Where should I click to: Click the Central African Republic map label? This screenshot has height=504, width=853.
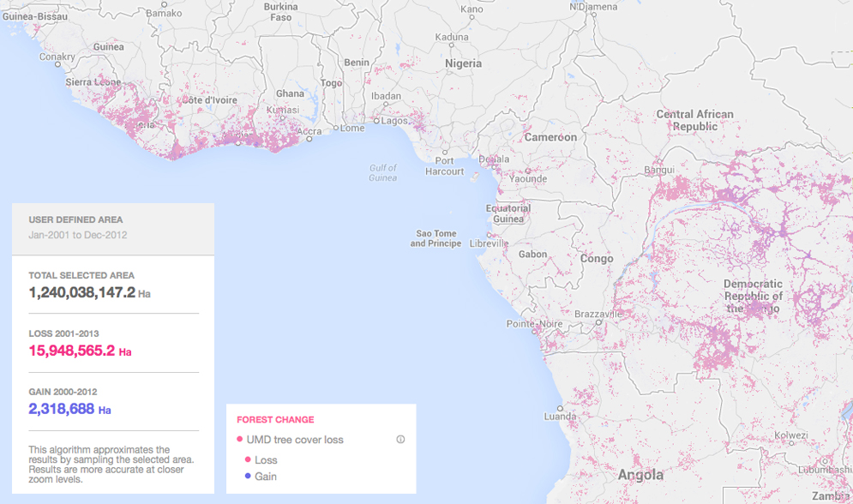coord(694,120)
